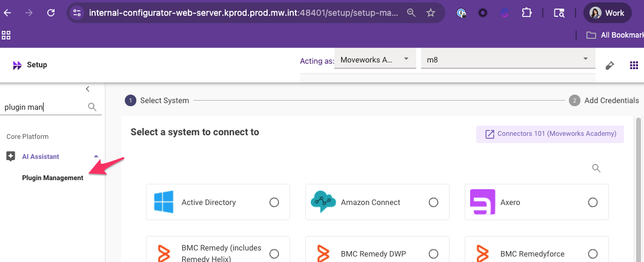Open the nine-dot app switcher grid
The width and height of the screenshot is (644, 262).
pos(634,65)
